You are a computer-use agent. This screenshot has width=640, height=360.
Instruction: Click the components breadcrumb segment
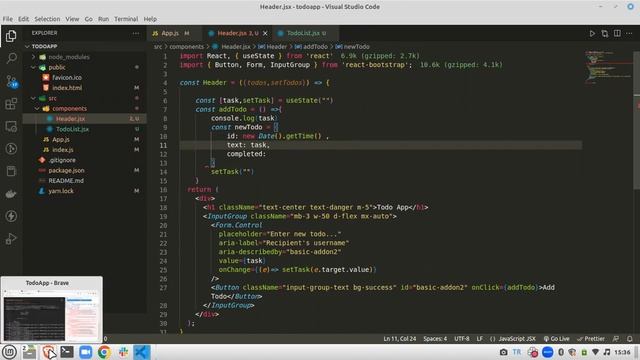187,47
